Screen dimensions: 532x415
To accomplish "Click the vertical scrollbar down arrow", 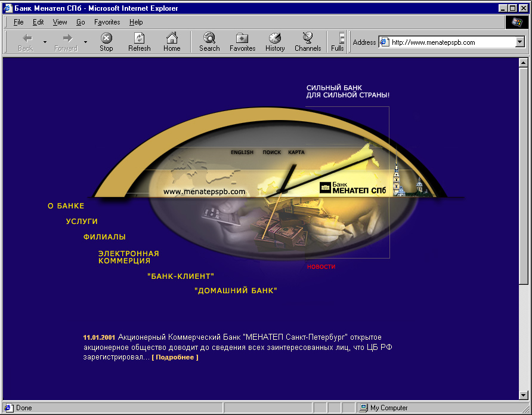I will point(523,395).
